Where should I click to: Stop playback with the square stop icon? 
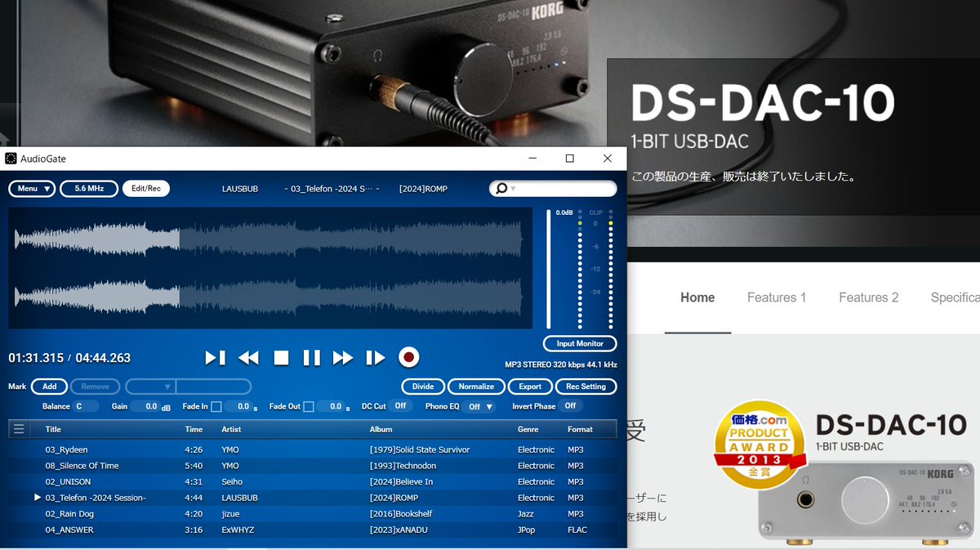[281, 357]
